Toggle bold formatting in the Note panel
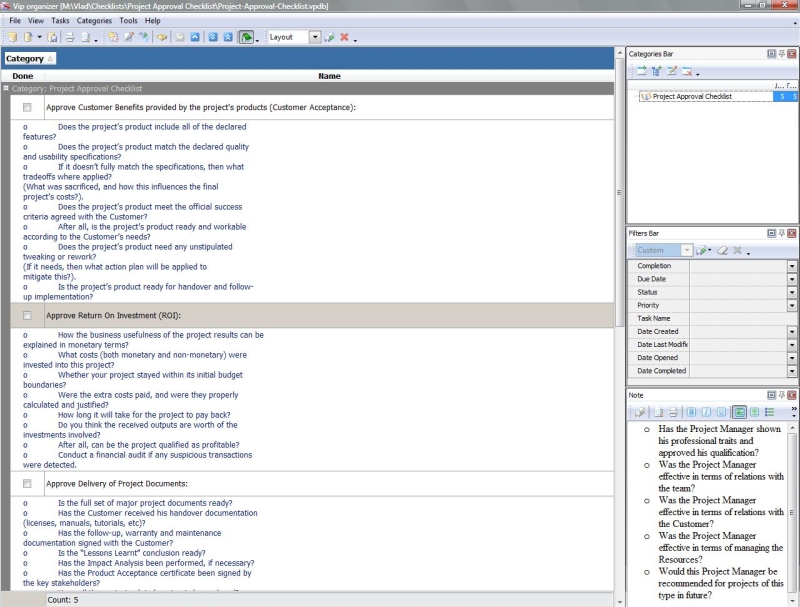 pyautogui.click(x=691, y=412)
